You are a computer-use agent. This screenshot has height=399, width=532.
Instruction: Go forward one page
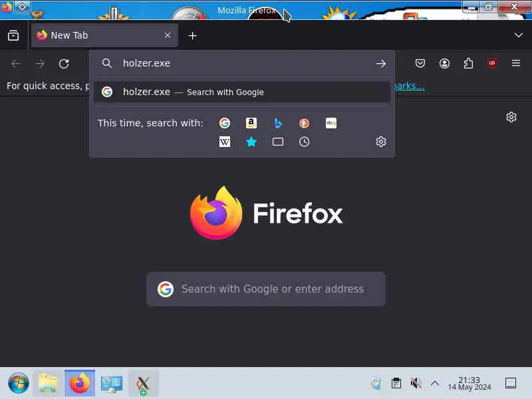[40, 63]
